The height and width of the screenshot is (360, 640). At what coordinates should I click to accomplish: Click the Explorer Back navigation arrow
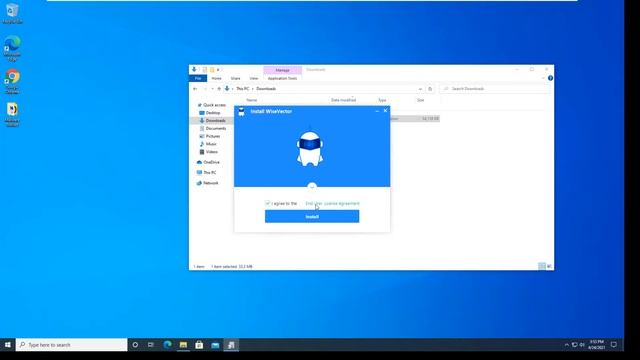(195, 89)
